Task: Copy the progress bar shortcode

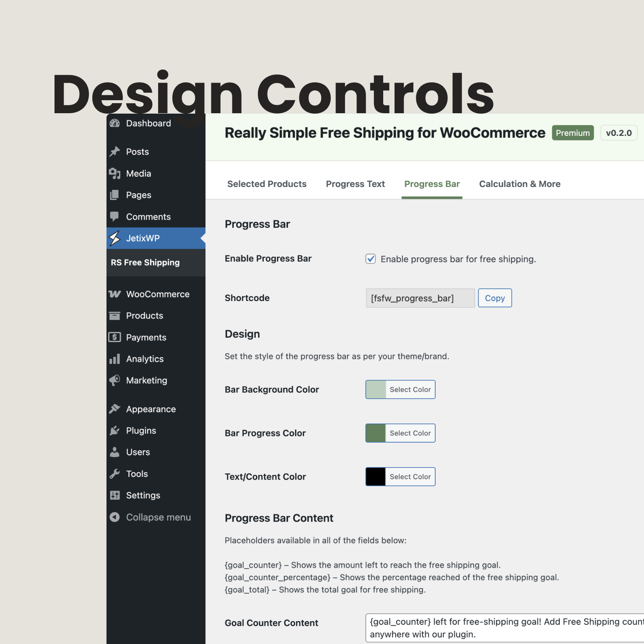Action: pos(495,298)
